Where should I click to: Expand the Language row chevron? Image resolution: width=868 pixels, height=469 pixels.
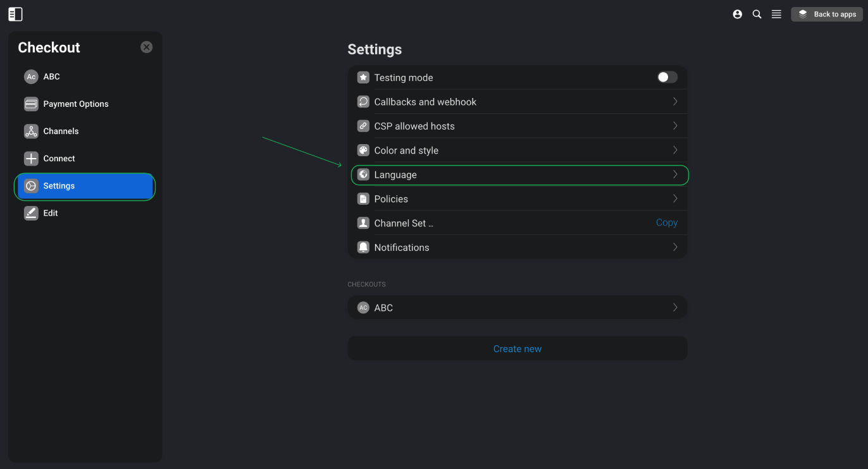[x=675, y=174]
